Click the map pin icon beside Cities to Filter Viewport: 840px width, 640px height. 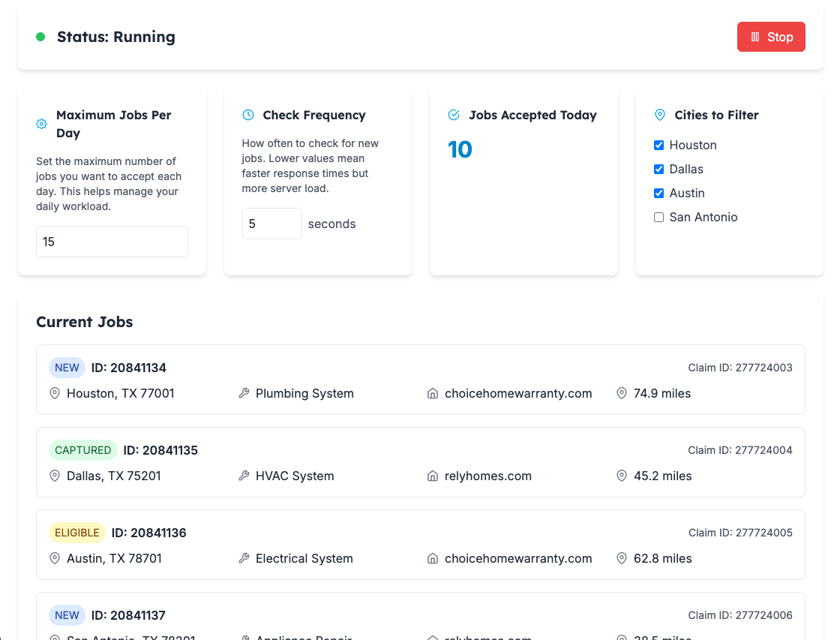[660, 115]
